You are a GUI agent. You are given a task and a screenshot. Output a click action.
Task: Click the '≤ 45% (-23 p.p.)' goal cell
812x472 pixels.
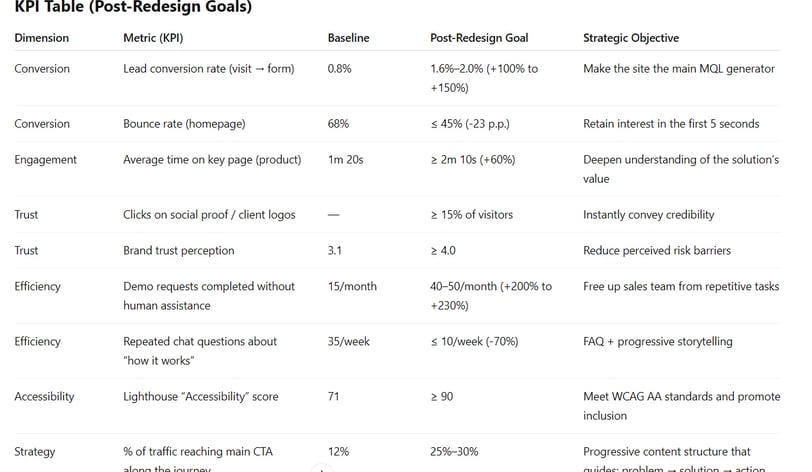pos(470,124)
